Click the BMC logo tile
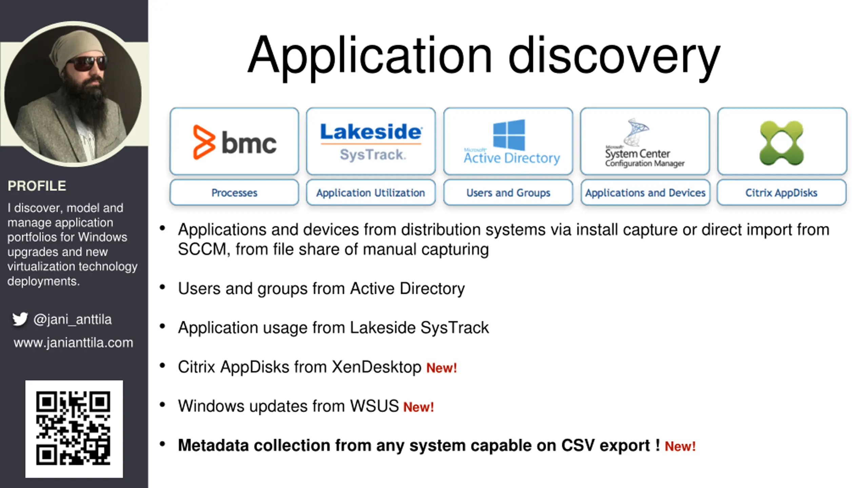The image size is (868, 488). point(234,141)
